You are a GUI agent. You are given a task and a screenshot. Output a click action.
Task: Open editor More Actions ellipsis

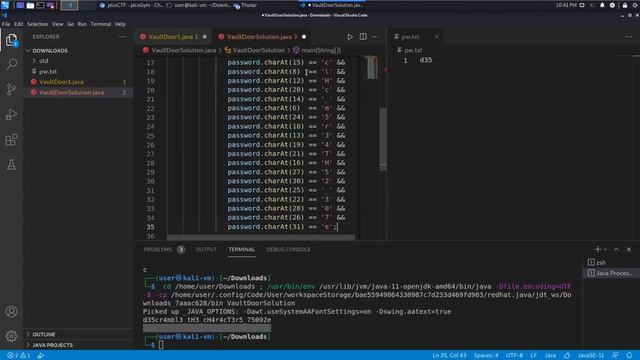pyautogui.click(x=375, y=37)
